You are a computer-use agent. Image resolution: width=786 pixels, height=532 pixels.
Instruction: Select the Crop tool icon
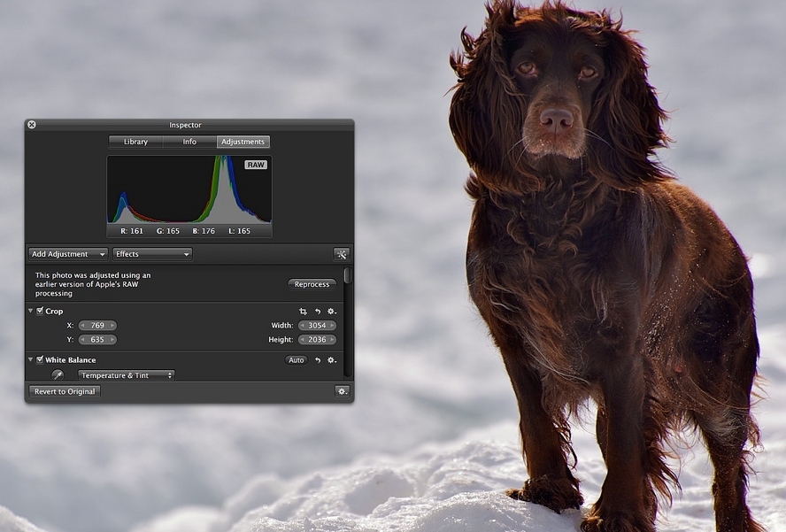pyautogui.click(x=303, y=312)
